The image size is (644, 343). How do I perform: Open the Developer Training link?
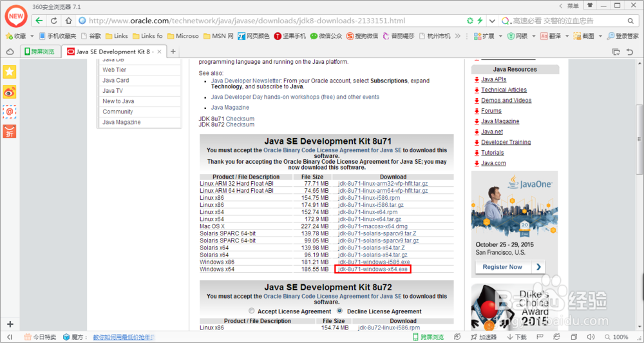[506, 142]
